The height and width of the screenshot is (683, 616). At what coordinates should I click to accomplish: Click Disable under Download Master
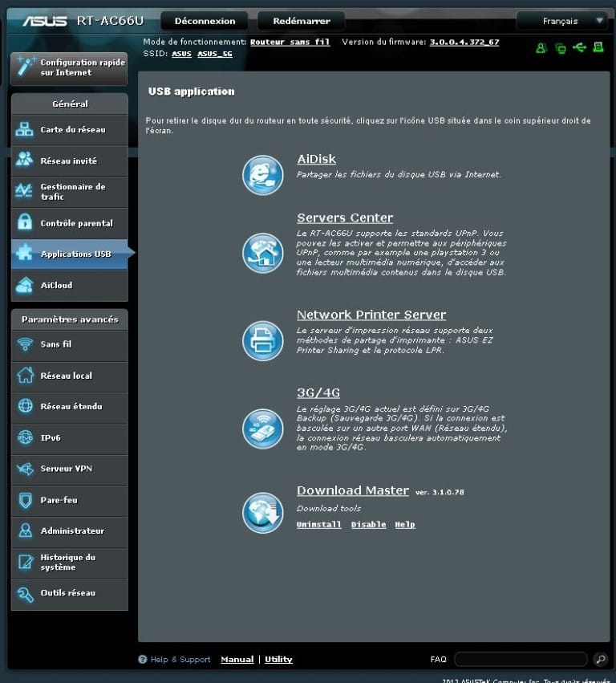click(x=369, y=524)
